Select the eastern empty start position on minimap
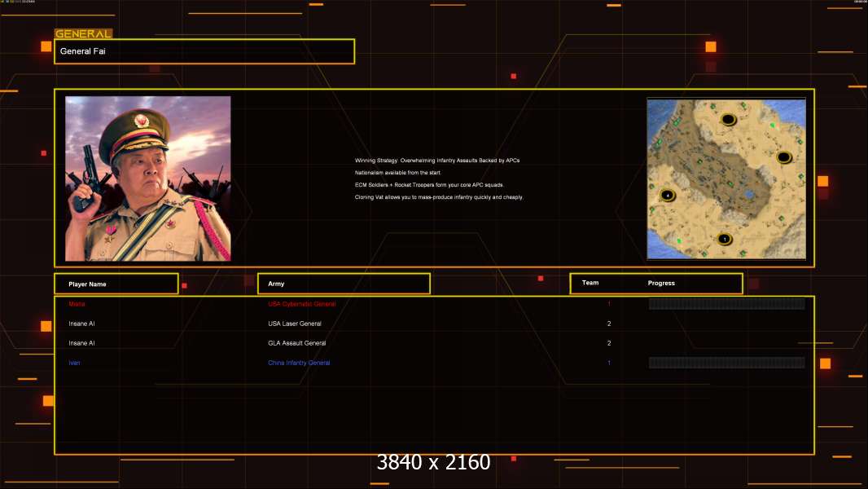The height and width of the screenshot is (489, 868). [x=784, y=157]
